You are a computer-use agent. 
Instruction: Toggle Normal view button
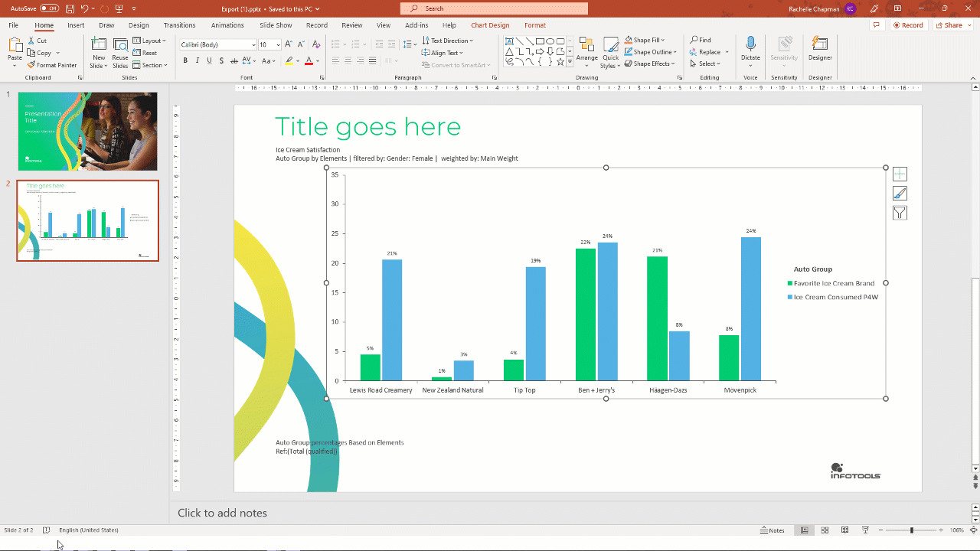click(805, 530)
